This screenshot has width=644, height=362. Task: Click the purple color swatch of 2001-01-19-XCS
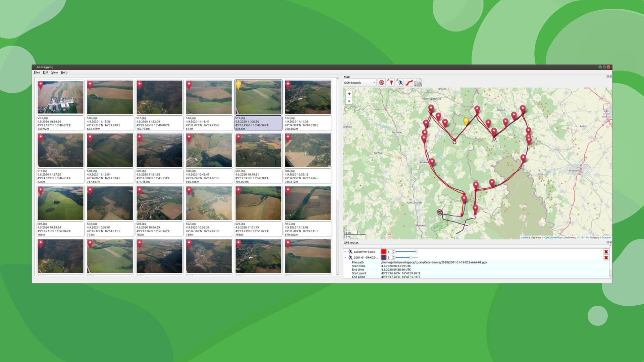click(x=383, y=258)
